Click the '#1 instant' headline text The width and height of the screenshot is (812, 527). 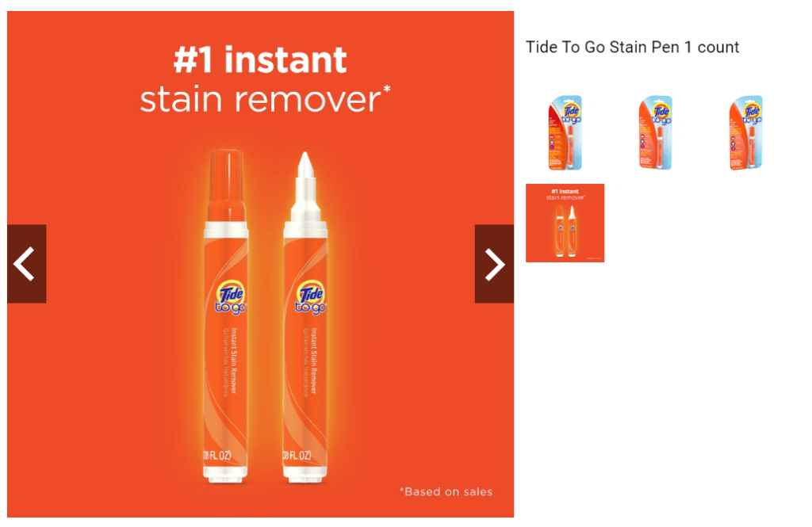point(260,59)
